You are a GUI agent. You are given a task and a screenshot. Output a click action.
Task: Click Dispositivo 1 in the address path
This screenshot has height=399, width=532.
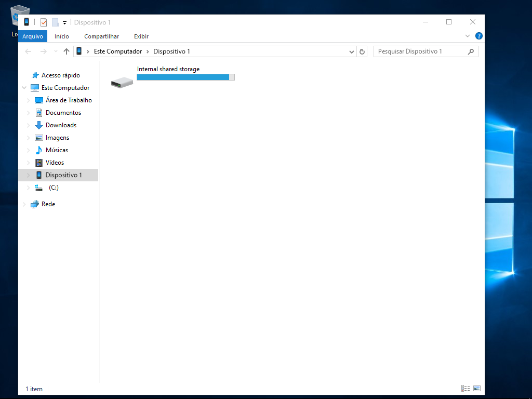point(171,51)
